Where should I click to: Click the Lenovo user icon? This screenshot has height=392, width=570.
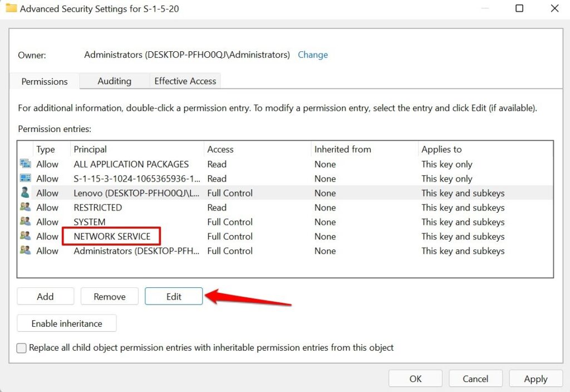25,193
